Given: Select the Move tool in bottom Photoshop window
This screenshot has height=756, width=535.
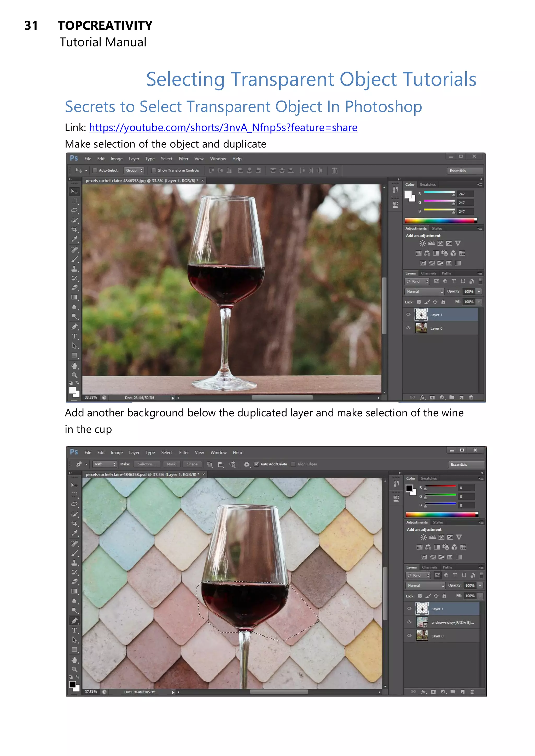Looking at the screenshot, I should tap(74, 485).
